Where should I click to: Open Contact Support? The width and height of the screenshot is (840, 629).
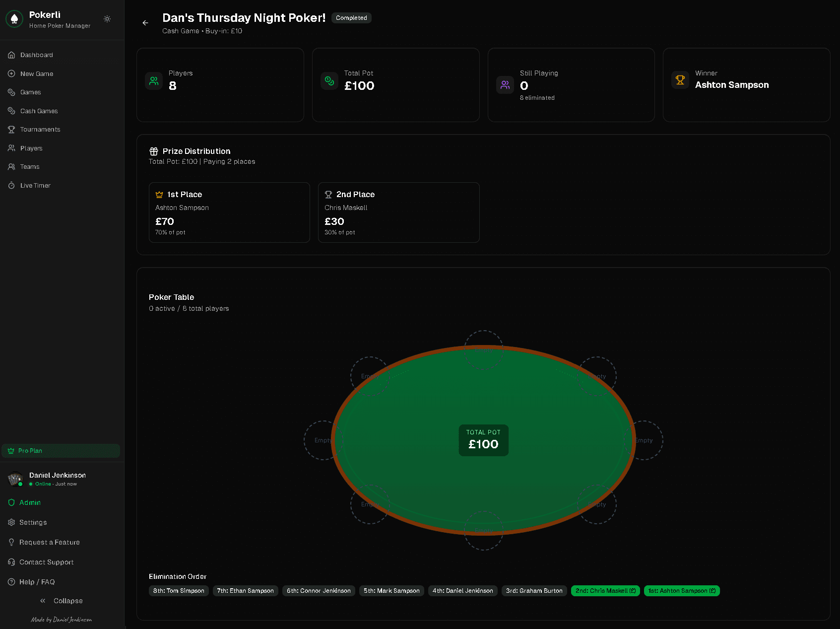(46, 562)
